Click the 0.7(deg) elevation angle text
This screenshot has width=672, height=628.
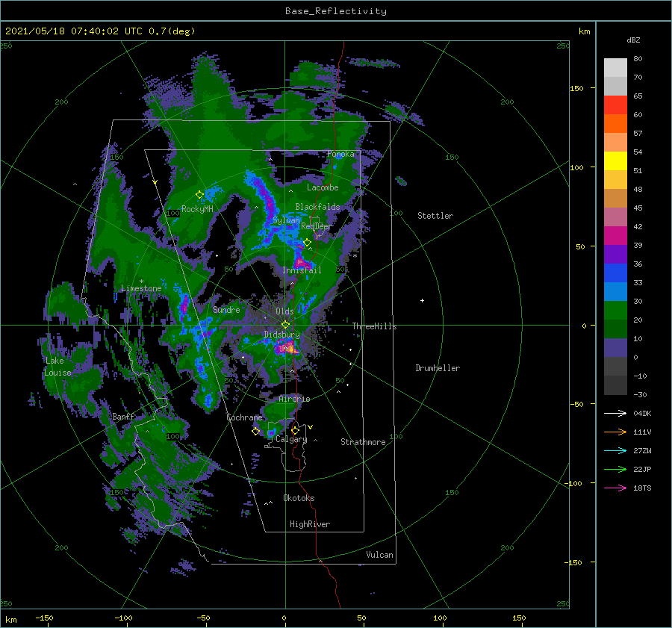coord(172,31)
